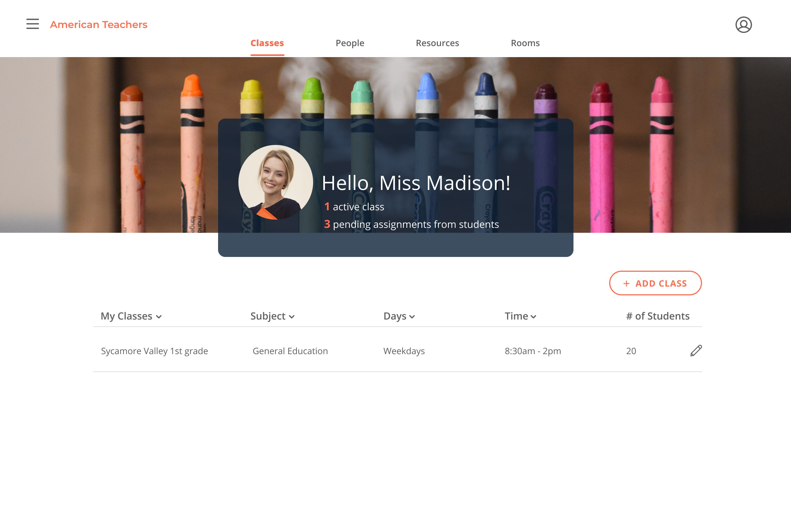
Task: Switch to the Resources tab
Action: click(x=437, y=43)
